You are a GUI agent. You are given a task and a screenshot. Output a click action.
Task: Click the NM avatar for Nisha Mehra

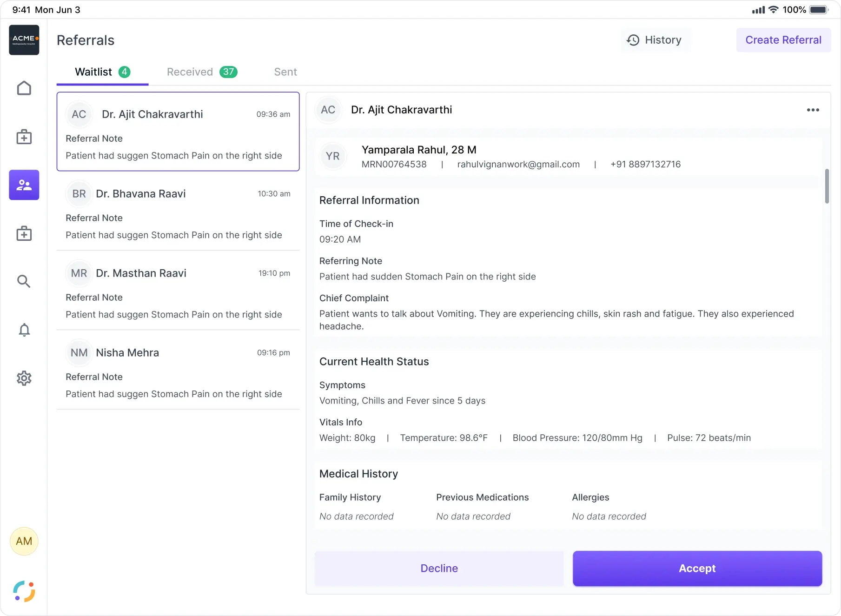(79, 353)
